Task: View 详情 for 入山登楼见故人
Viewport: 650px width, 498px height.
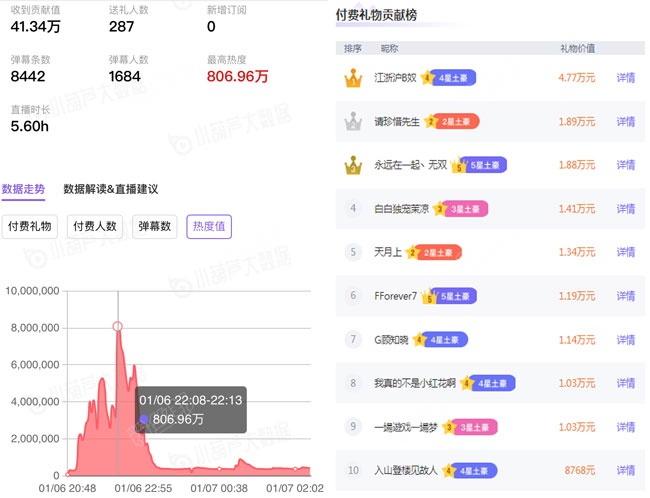Action: click(x=625, y=470)
